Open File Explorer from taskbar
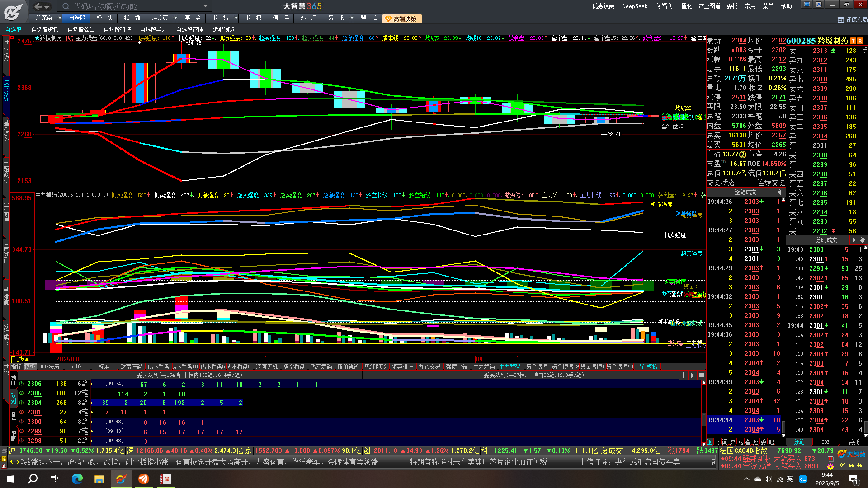 [x=99, y=479]
